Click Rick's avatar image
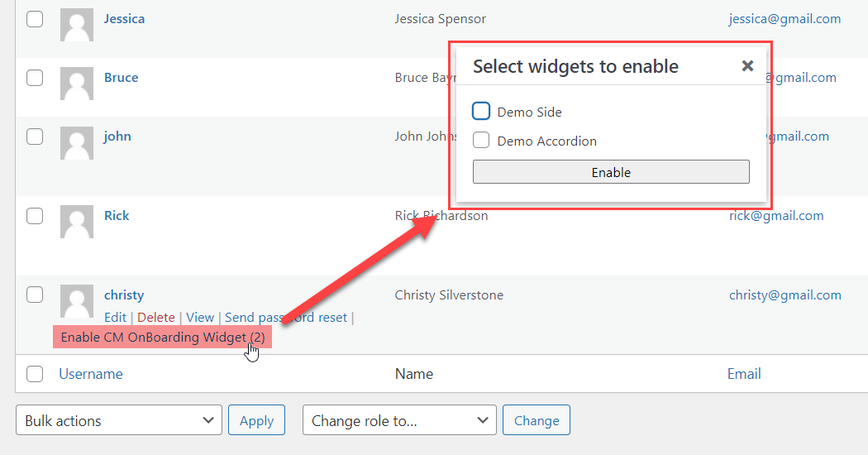 tap(76, 222)
